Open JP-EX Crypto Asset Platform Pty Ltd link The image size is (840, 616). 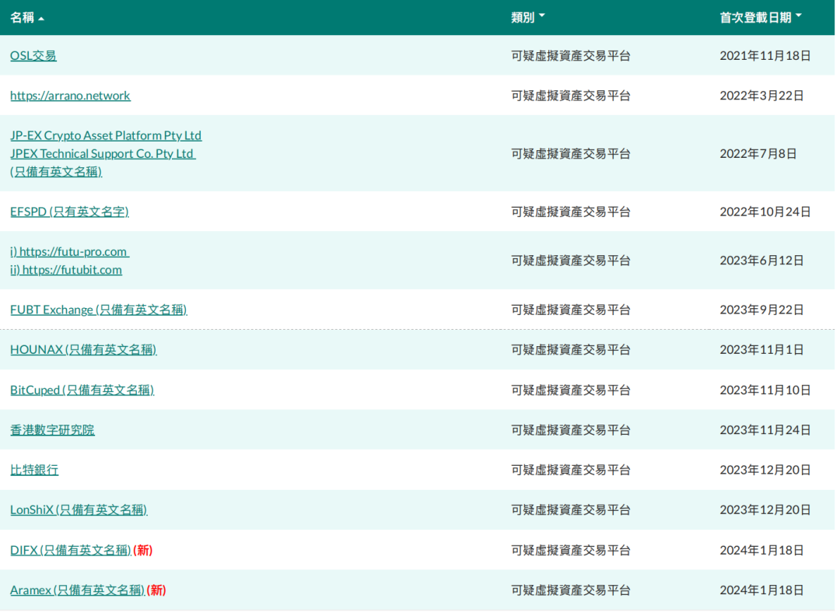click(x=106, y=135)
